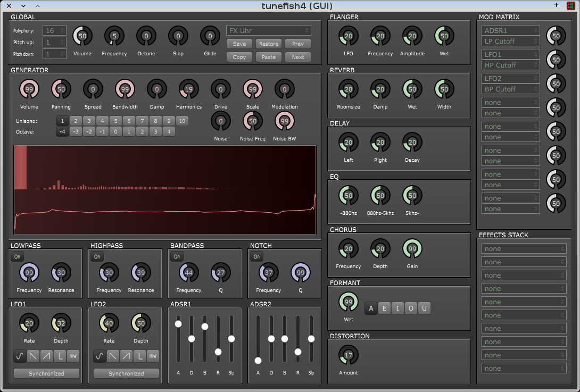Click the Formant Wet knob

(x=349, y=302)
